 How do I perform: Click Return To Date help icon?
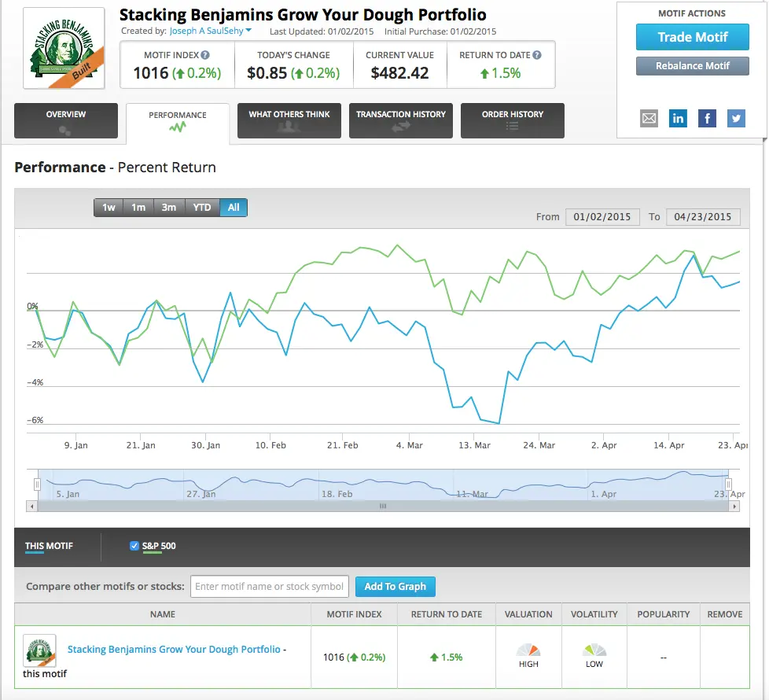pyautogui.click(x=537, y=55)
